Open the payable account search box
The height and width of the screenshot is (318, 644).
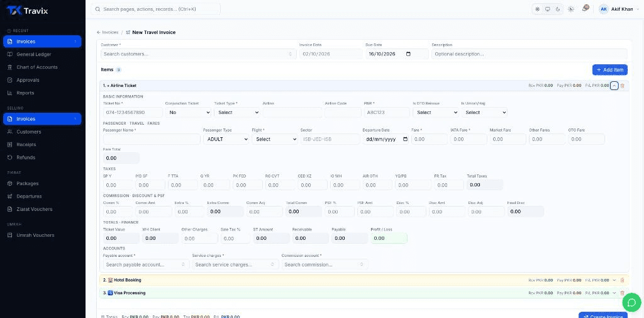click(x=146, y=264)
